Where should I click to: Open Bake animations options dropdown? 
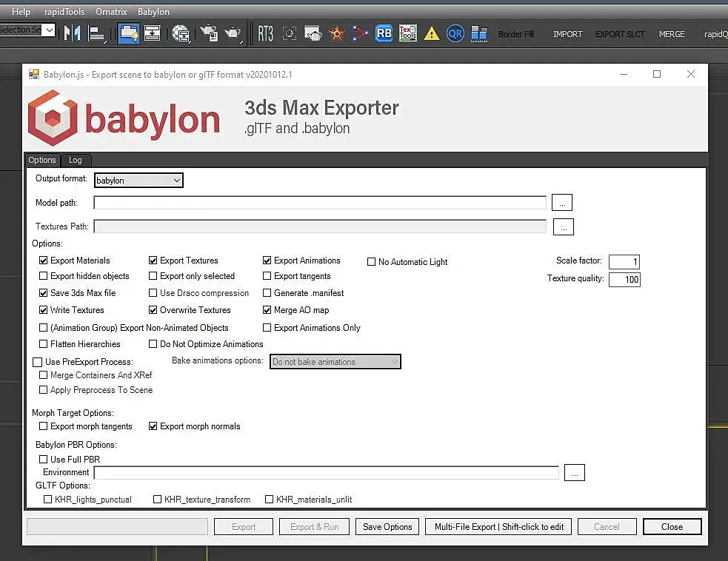click(x=335, y=361)
